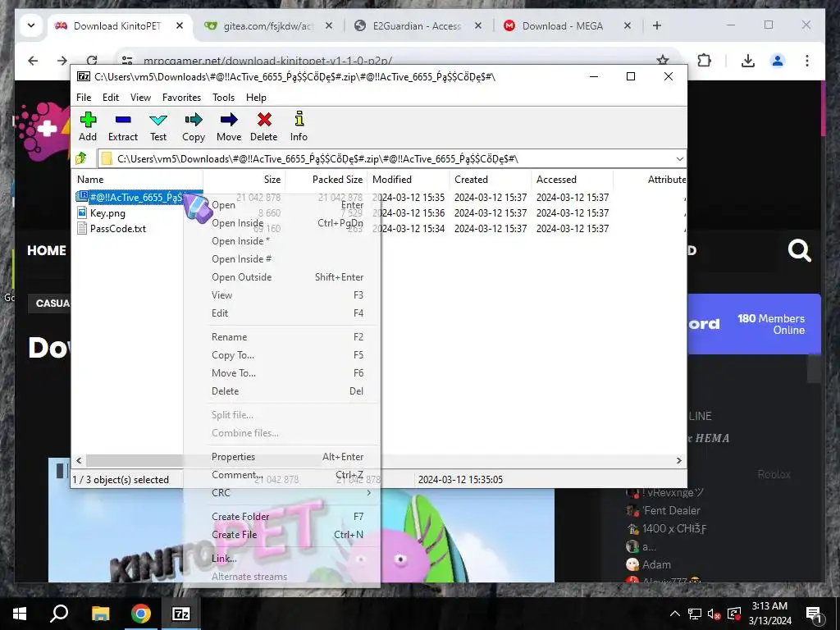Click HOME link on the website
840x630 pixels.
click(47, 250)
